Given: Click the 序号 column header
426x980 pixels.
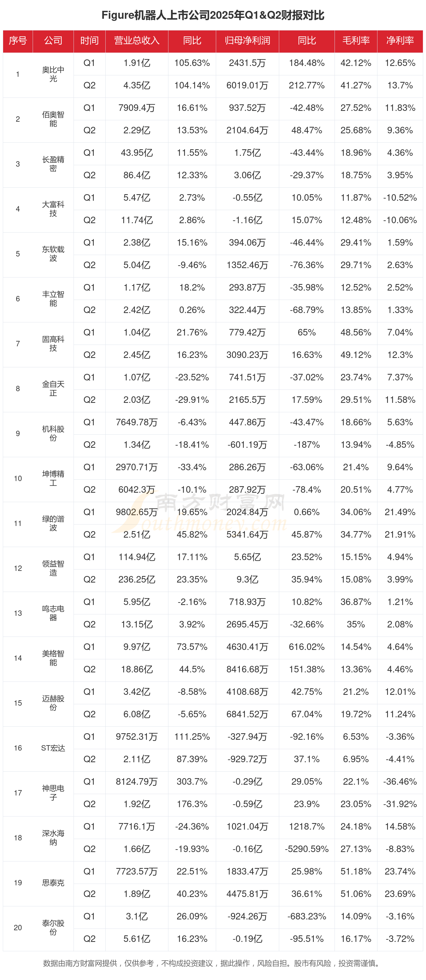Looking at the screenshot, I should tap(18, 41).
